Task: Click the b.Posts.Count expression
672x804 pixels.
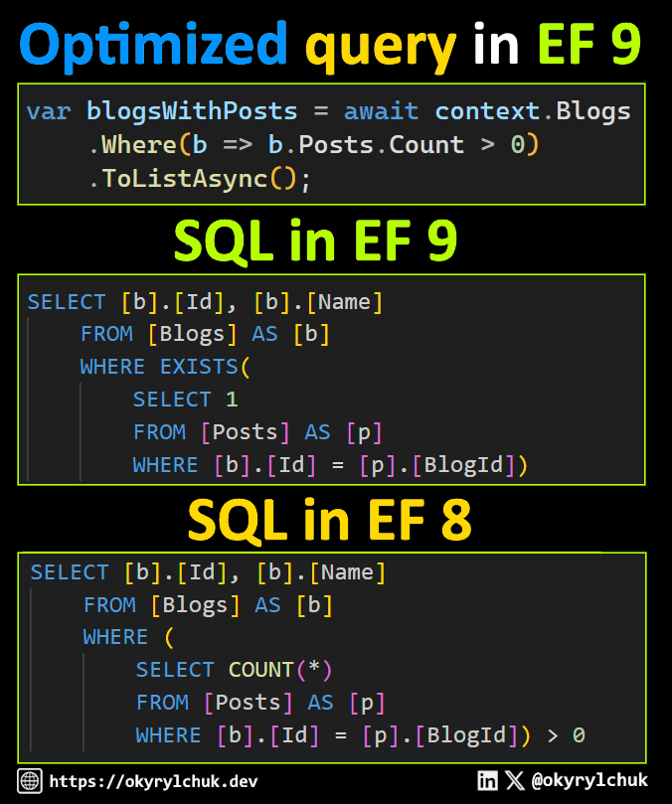Action: pos(367,145)
